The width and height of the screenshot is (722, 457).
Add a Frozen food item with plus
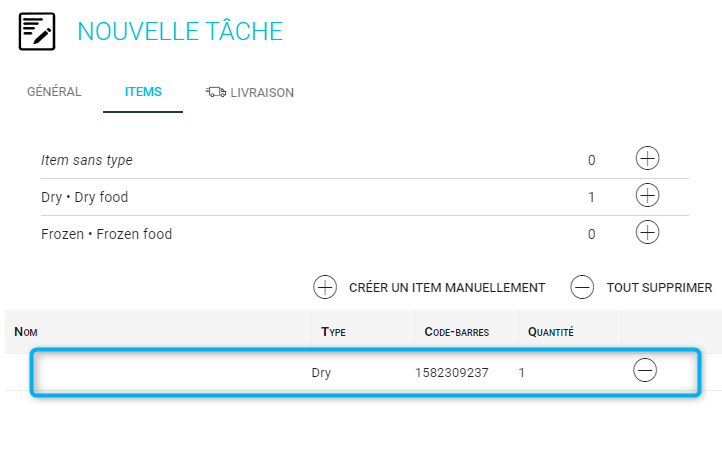[647, 232]
